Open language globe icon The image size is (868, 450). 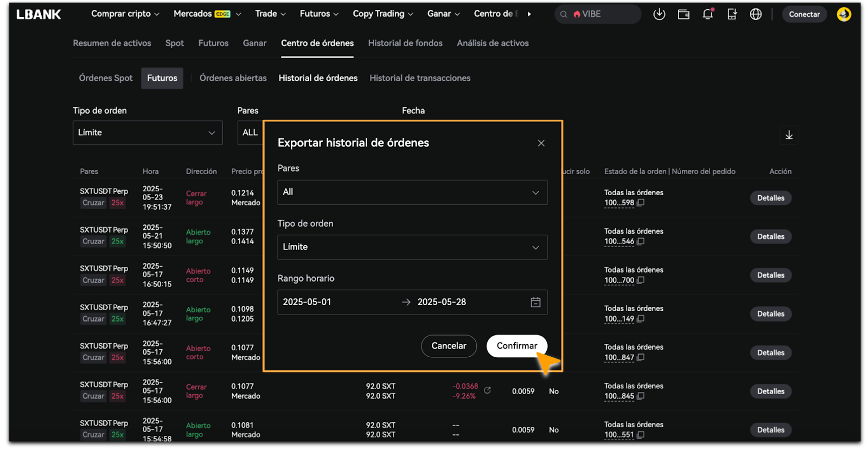[756, 14]
